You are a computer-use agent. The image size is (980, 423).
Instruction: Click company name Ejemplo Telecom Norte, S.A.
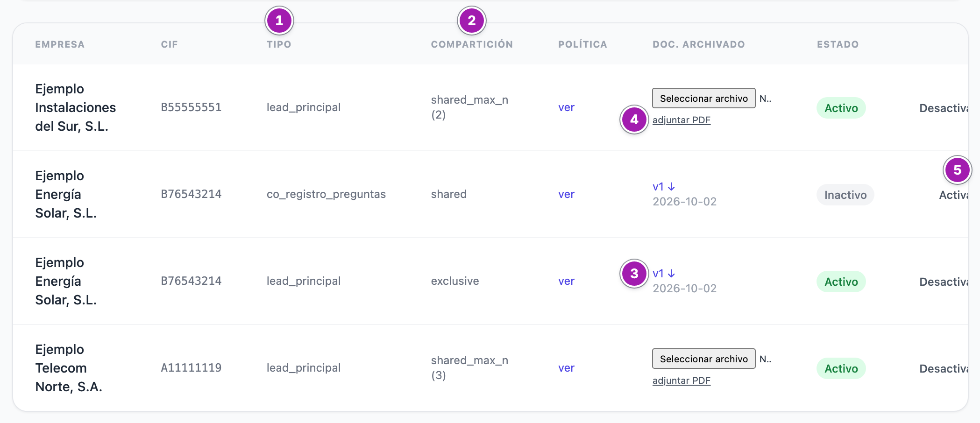tap(69, 368)
